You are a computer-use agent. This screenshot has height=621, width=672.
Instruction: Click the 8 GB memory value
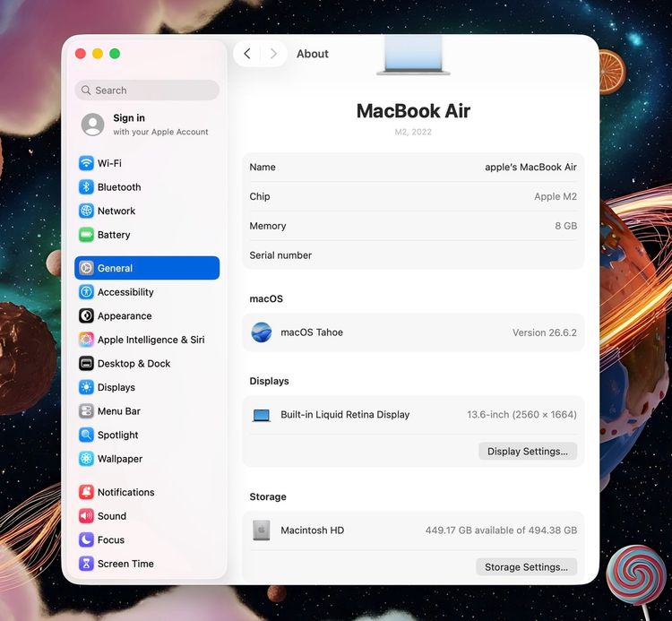(x=565, y=226)
